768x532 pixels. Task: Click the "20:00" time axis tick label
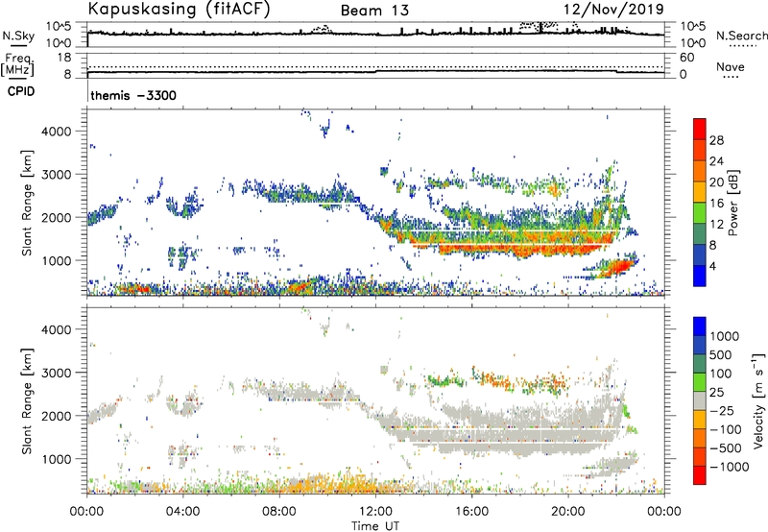point(567,512)
